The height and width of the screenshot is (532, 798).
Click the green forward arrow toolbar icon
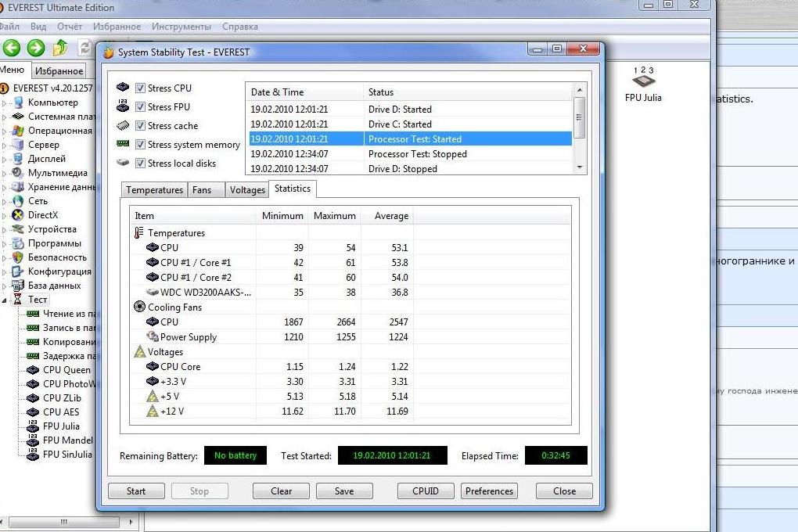pos(36,49)
